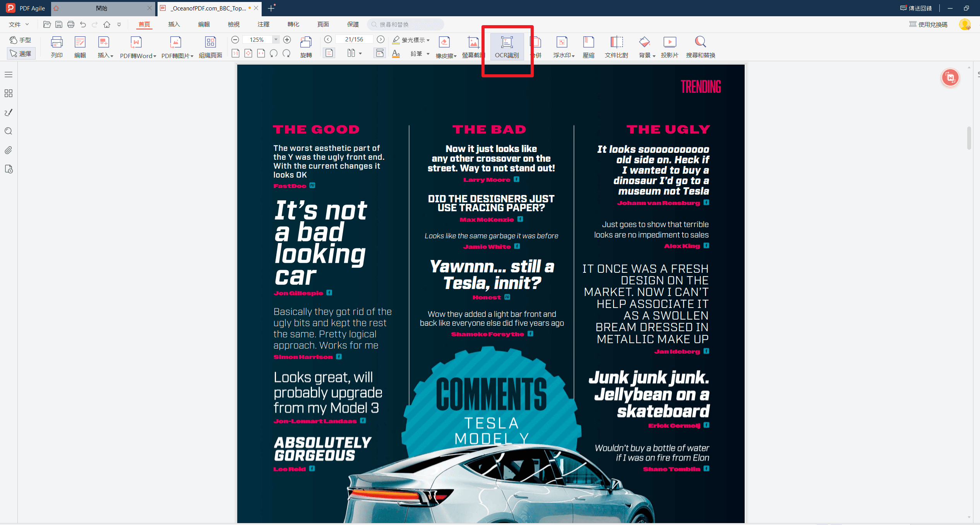Switch to the 插入 ribbon tab
Screen dimensions: 980x525
[174, 24]
